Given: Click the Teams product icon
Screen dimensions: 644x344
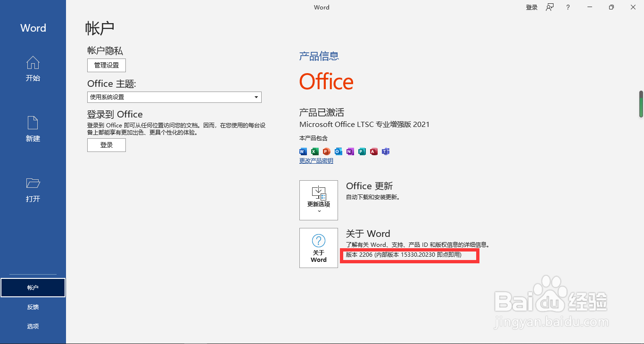Looking at the screenshot, I should (386, 151).
